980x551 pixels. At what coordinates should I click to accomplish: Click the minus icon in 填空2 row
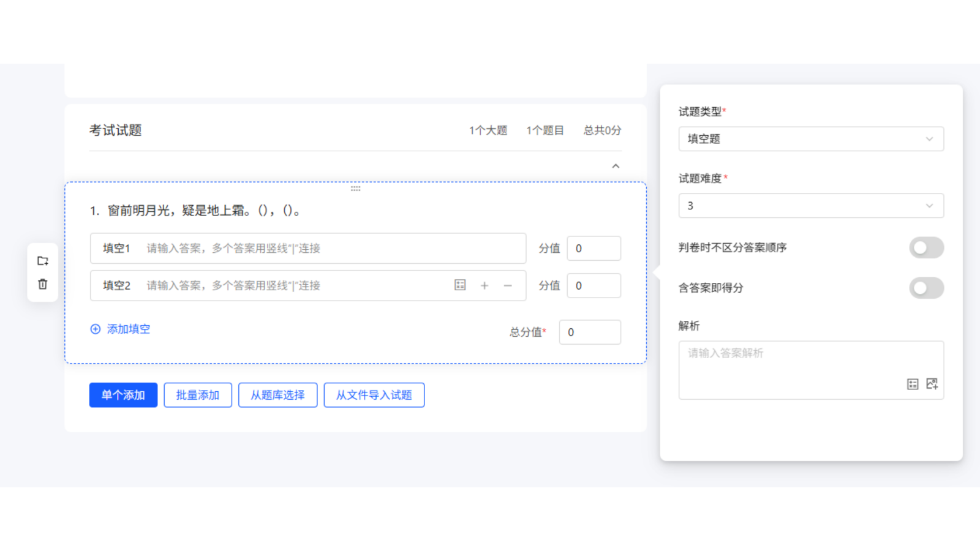[x=507, y=285]
